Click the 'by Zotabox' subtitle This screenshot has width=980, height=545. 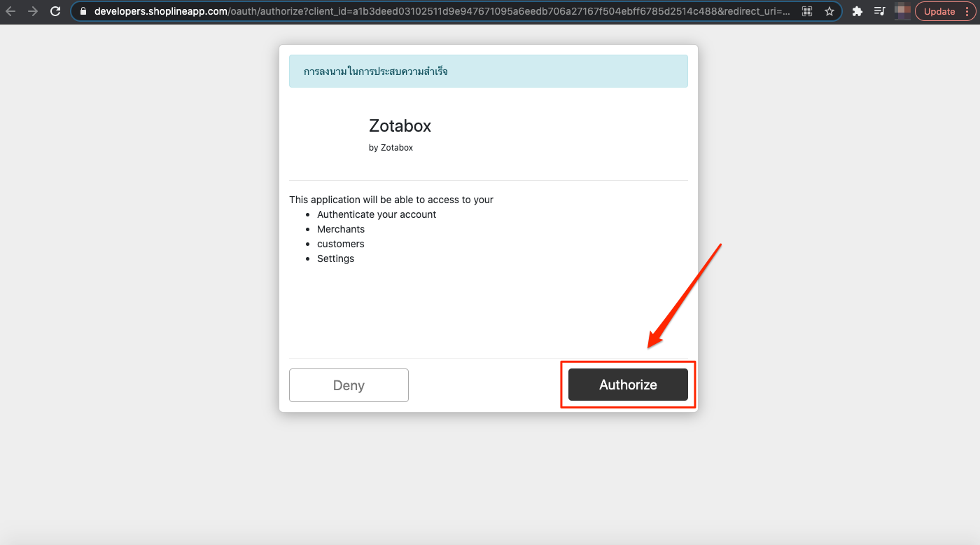tap(391, 148)
